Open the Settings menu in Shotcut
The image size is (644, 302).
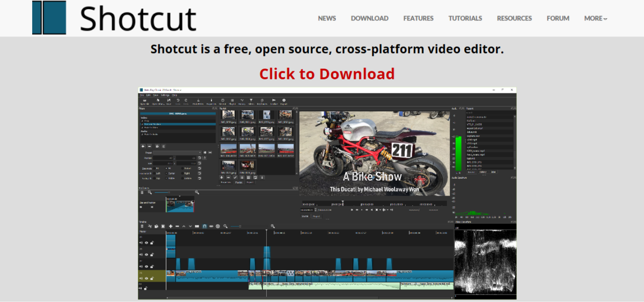[165, 95]
